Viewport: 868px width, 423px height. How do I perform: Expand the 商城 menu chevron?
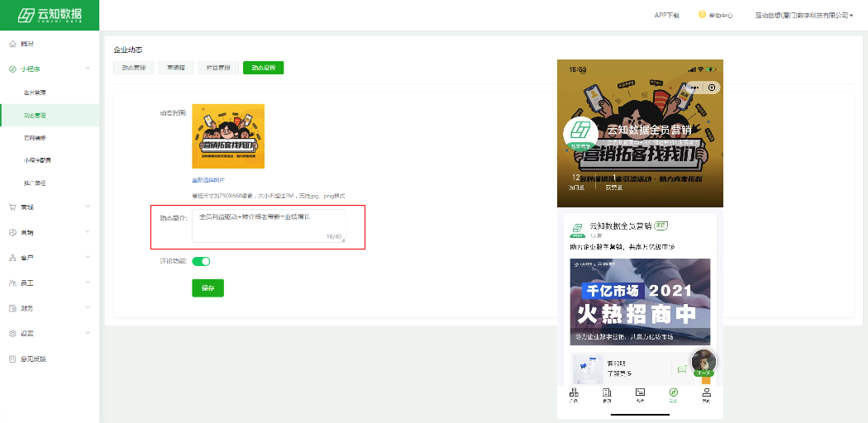[88, 207]
